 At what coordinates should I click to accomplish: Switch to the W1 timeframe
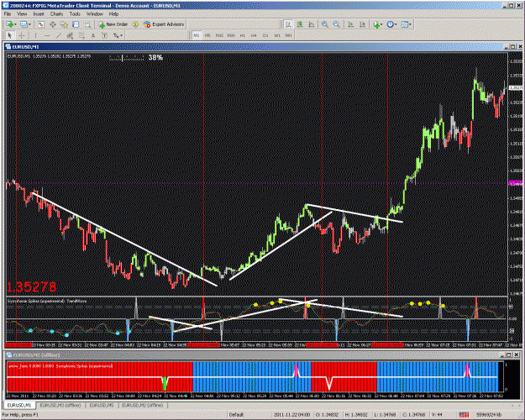(277, 35)
